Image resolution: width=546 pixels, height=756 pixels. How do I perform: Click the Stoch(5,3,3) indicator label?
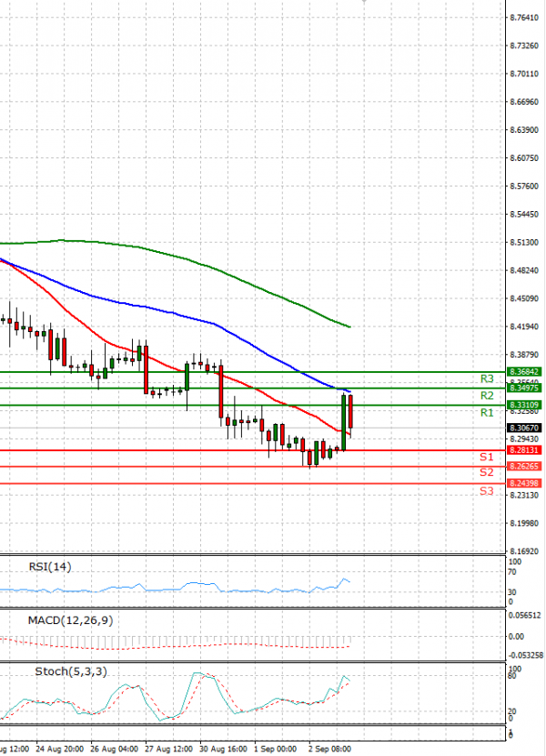(x=71, y=671)
